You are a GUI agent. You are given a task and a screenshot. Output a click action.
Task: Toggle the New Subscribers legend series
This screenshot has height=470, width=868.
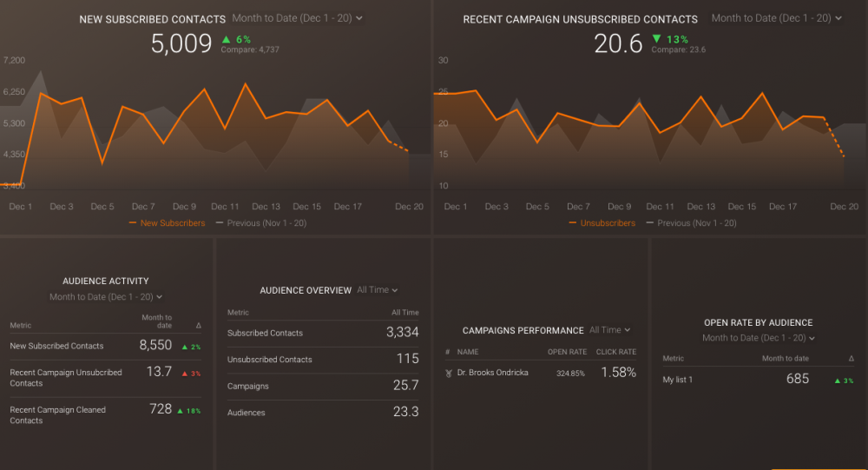[x=168, y=223]
